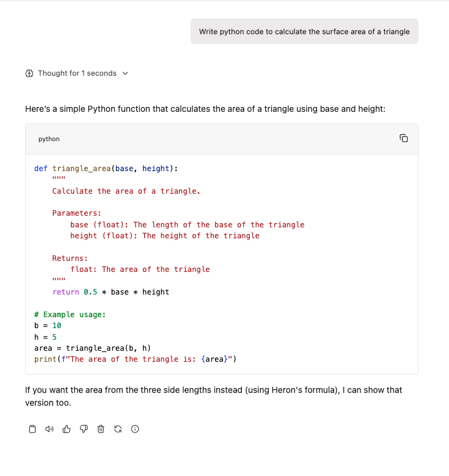Expand the thought chevron arrow

click(x=125, y=73)
